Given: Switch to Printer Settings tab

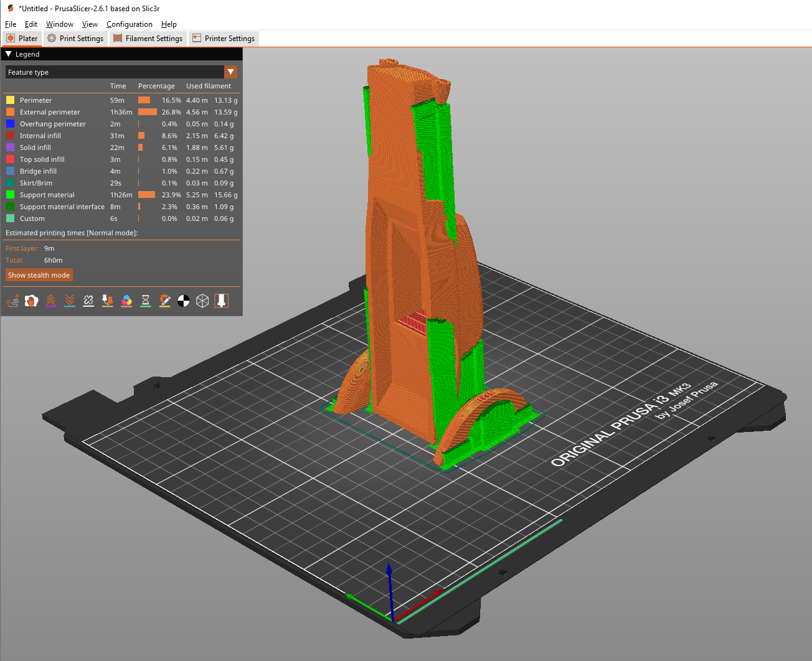Looking at the screenshot, I should coord(224,39).
